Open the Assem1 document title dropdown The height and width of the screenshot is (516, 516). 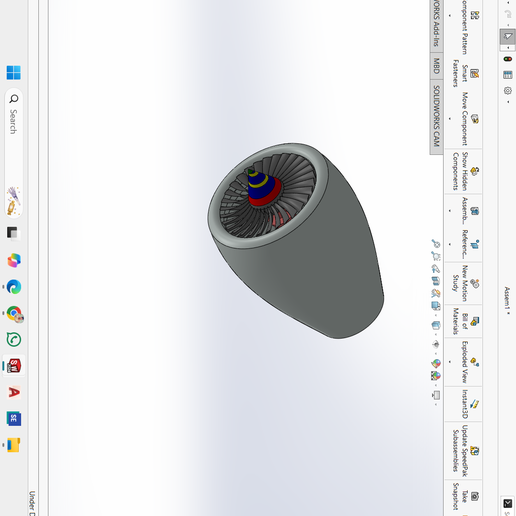(507, 301)
